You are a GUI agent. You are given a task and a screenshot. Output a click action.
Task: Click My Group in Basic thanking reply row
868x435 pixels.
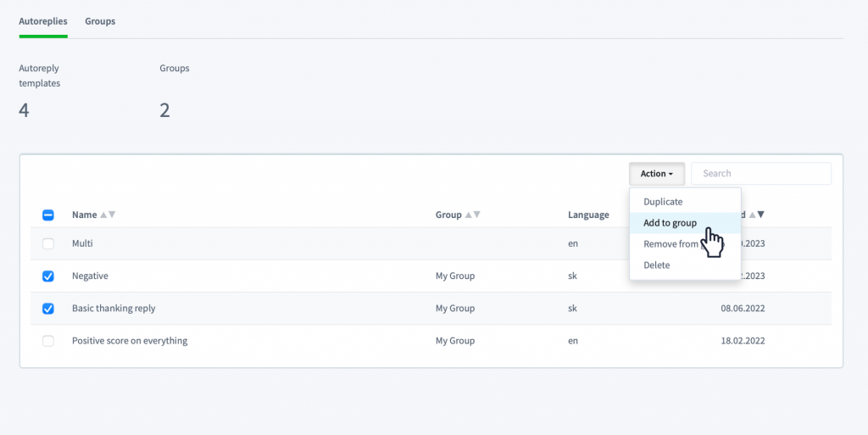[455, 309]
